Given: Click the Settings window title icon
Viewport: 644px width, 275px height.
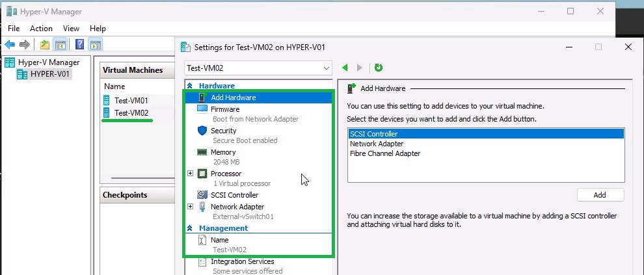Looking at the screenshot, I should (x=185, y=47).
